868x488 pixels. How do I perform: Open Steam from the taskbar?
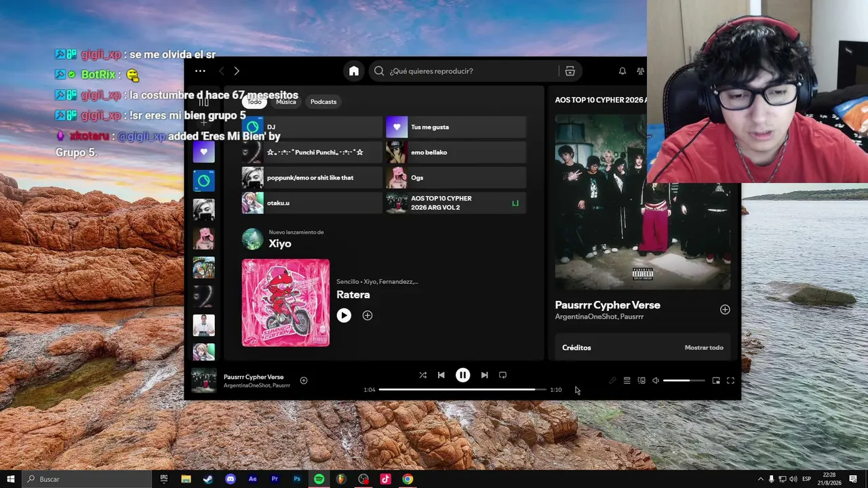208,479
